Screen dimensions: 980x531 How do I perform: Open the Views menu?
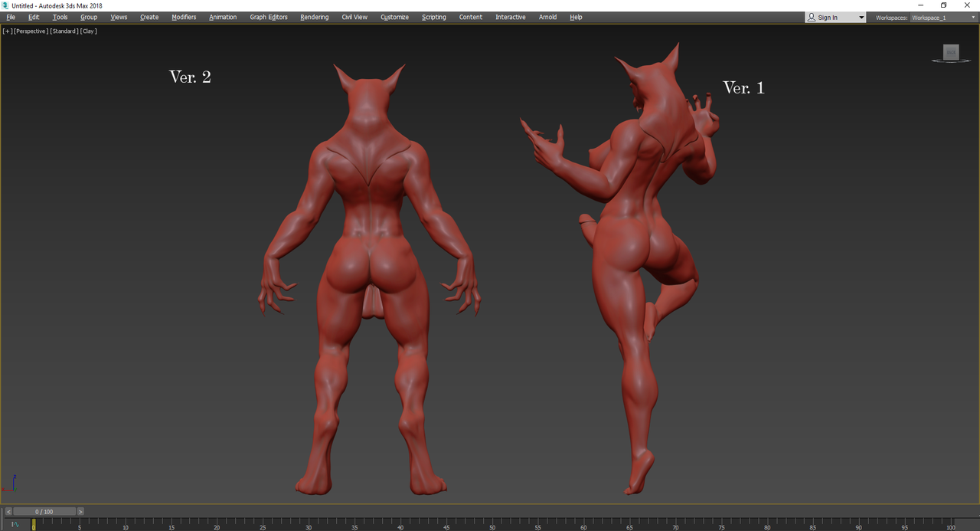119,17
